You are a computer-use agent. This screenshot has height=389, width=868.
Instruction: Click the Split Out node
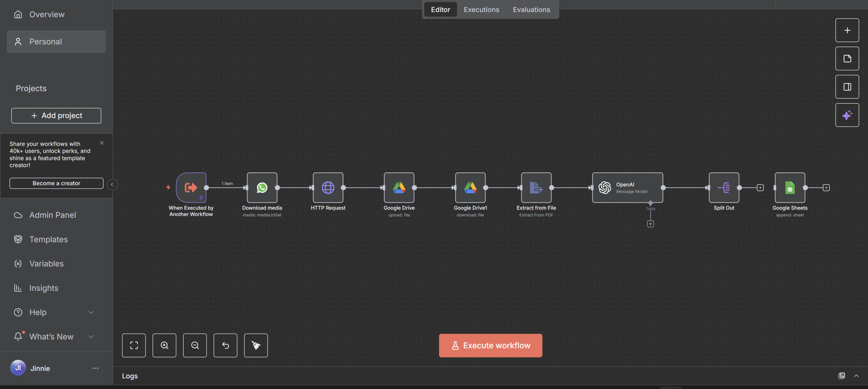pos(724,188)
